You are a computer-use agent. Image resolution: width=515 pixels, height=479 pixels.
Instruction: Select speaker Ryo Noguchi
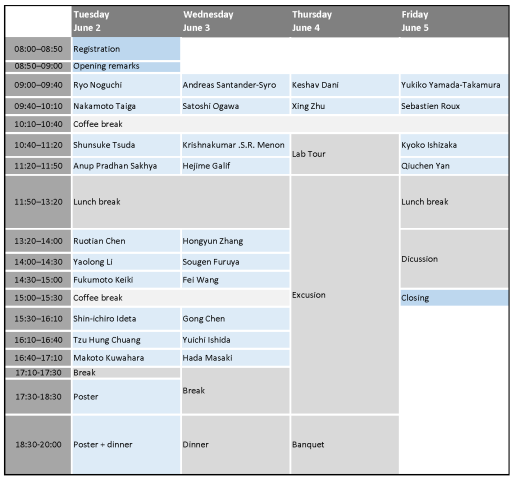(x=126, y=85)
